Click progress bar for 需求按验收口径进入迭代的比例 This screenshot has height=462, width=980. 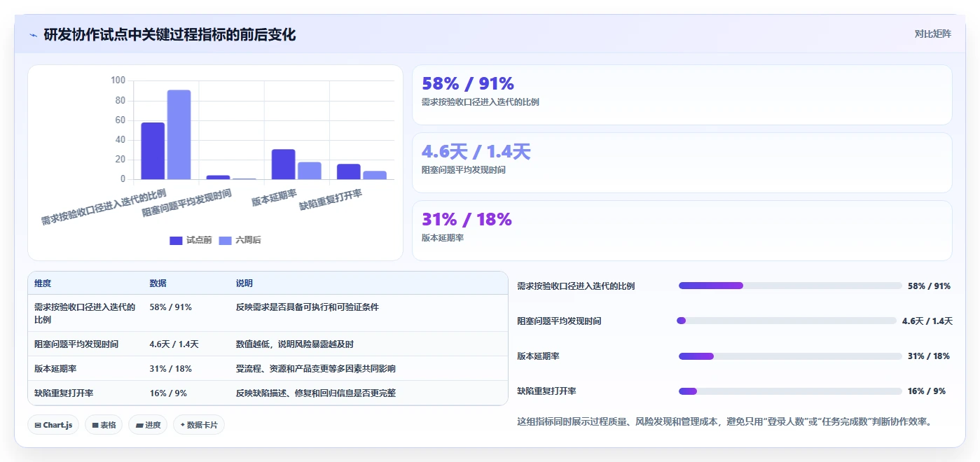790,286
